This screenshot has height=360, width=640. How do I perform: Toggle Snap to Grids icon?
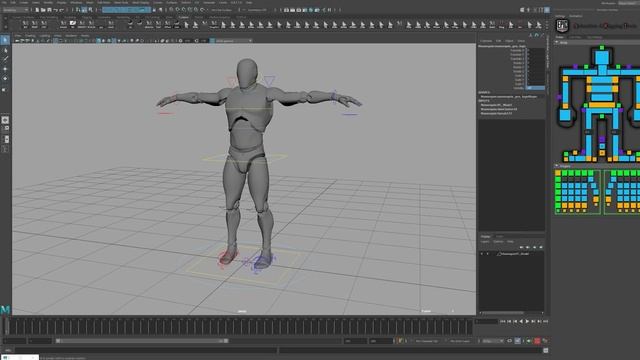pyautogui.click(x=171, y=10)
